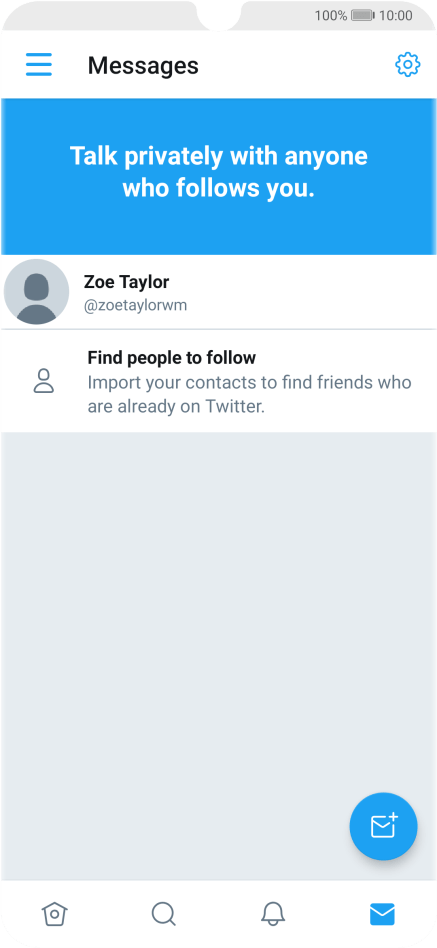This screenshot has height=948, width=437.
Task: Open message settings gear icon
Action: click(x=407, y=65)
